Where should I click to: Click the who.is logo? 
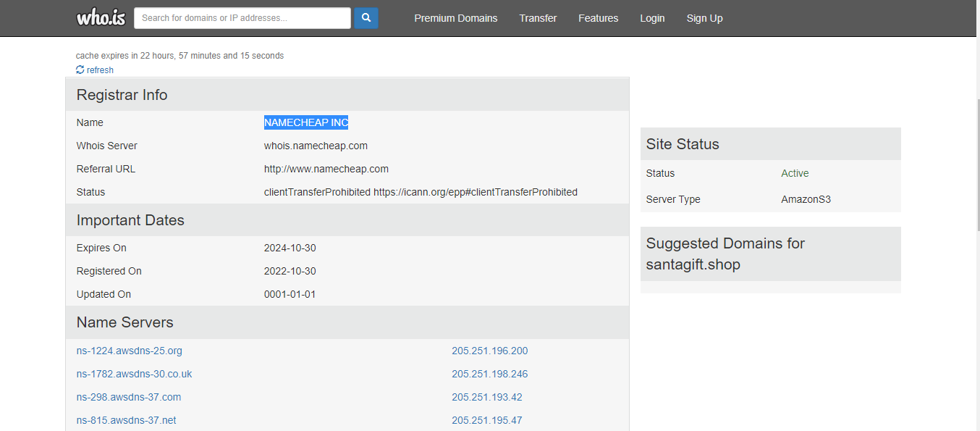click(x=101, y=18)
